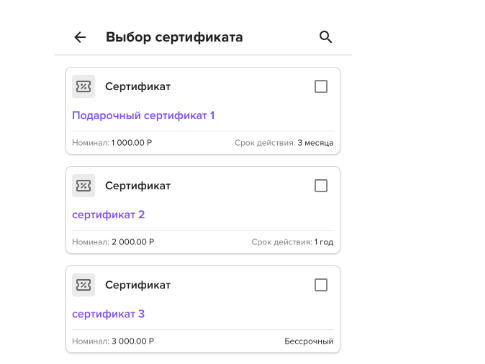Click the Выбор сертификата page title
The width and height of the screenshot is (485, 364).
pyautogui.click(x=174, y=37)
